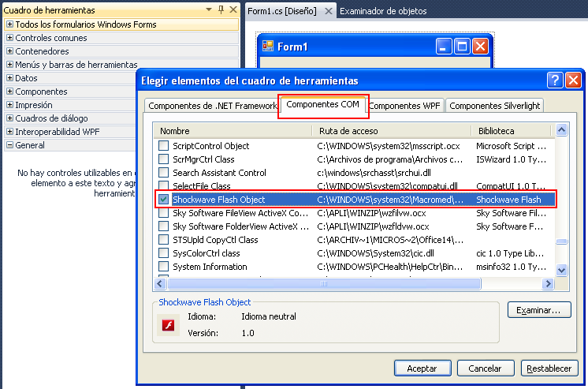
Task: Switch to Componentes WPF tab
Action: click(x=405, y=106)
